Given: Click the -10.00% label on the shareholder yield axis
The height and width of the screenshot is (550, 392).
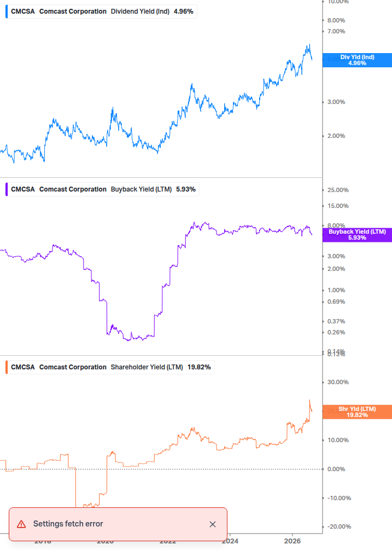Looking at the screenshot, I should coord(339,498).
